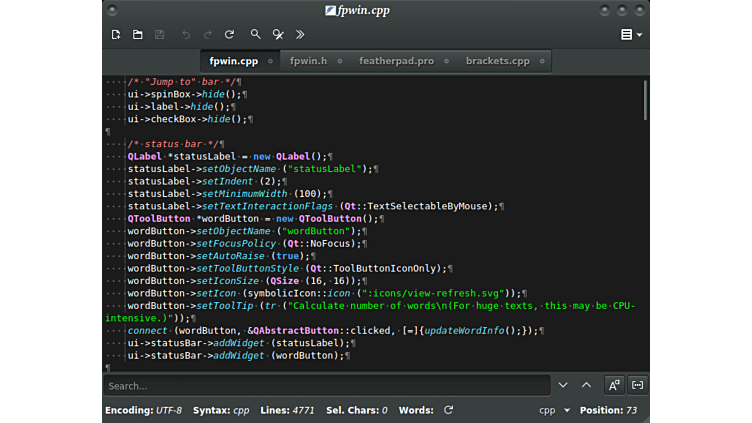This screenshot has width=752, height=423.
Task: Refresh the word count in status bar
Action: 449,410
